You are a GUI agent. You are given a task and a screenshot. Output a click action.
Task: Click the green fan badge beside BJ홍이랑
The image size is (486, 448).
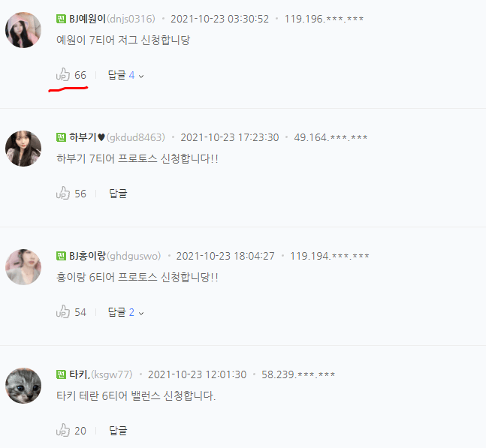(x=61, y=256)
